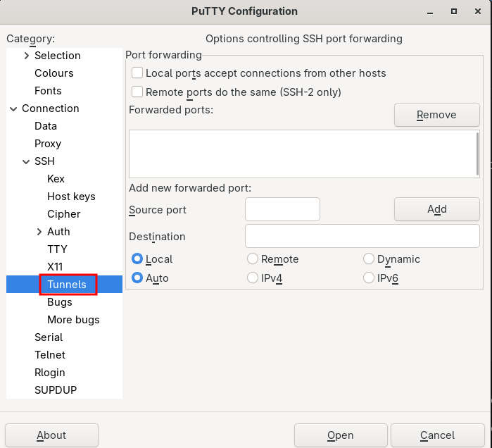
Task: Open the Host keys page
Action: 71,197
